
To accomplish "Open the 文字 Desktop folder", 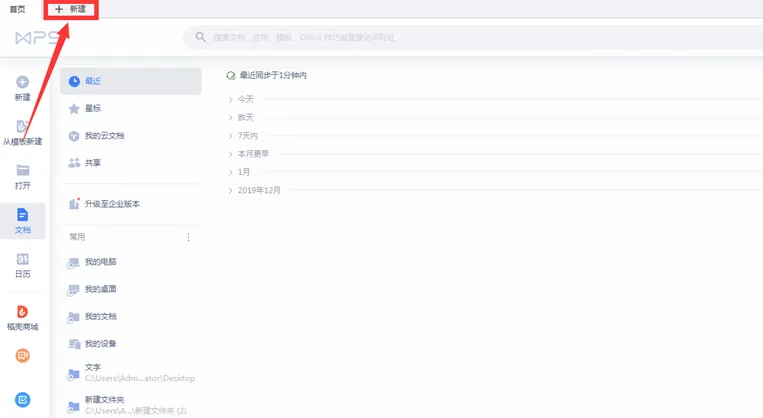I will click(x=130, y=373).
